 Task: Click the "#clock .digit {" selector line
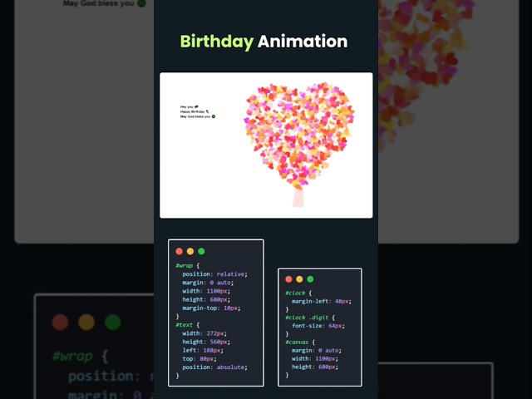(310, 318)
